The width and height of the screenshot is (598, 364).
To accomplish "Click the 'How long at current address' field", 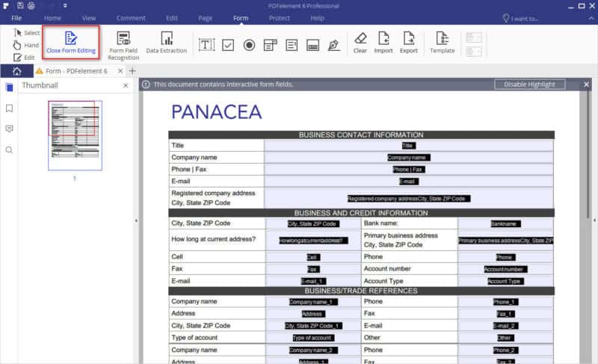I will tap(313, 240).
